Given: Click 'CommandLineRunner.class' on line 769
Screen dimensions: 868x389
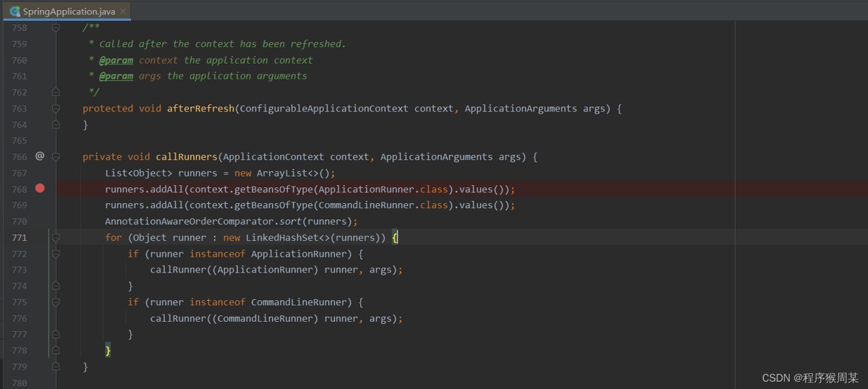Looking at the screenshot, I should pos(383,205).
